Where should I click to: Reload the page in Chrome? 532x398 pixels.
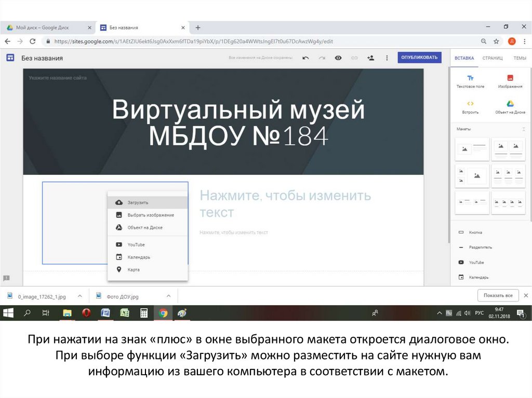tap(33, 42)
